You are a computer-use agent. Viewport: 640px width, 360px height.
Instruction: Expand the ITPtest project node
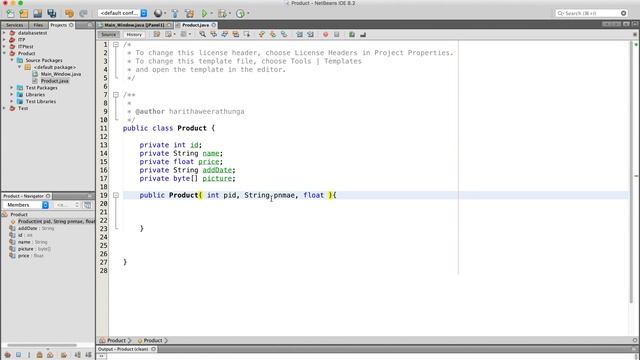pyautogui.click(x=4, y=47)
